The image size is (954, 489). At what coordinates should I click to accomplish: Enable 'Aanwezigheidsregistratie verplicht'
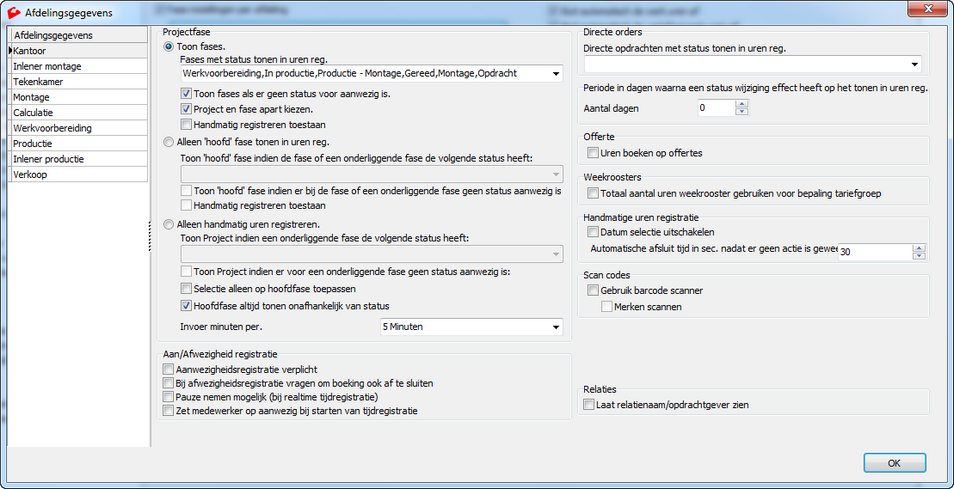click(x=168, y=369)
